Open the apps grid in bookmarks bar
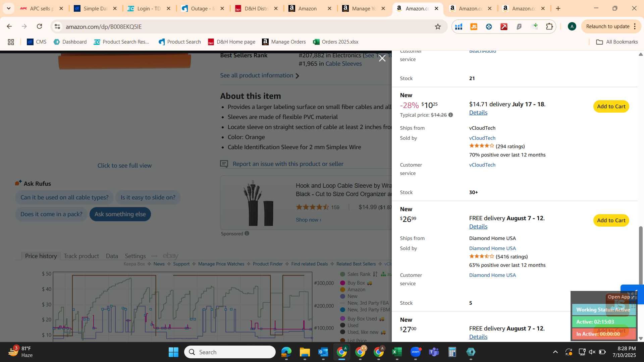Screen dimensions: 644x362 11,42
